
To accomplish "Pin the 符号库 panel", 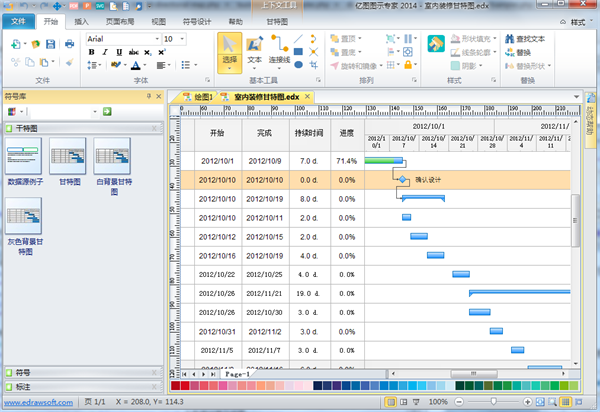I will pyautogui.click(x=148, y=96).
